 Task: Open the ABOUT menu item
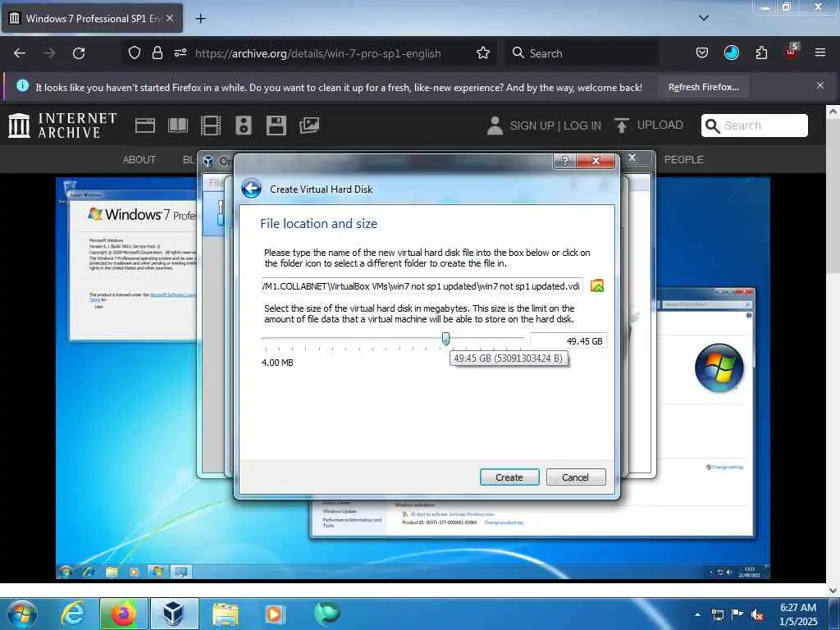coord(139,160)
